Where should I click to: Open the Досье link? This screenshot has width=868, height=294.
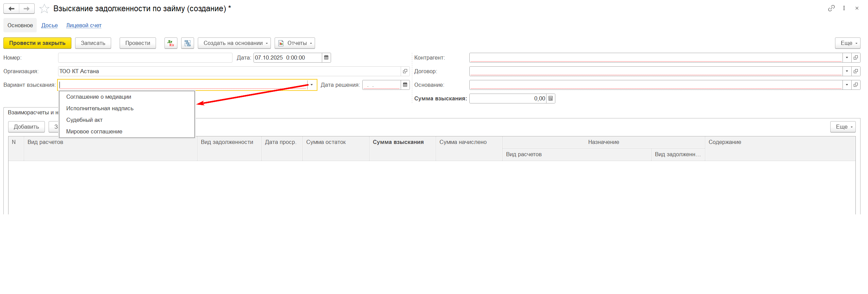coord(50,26)
